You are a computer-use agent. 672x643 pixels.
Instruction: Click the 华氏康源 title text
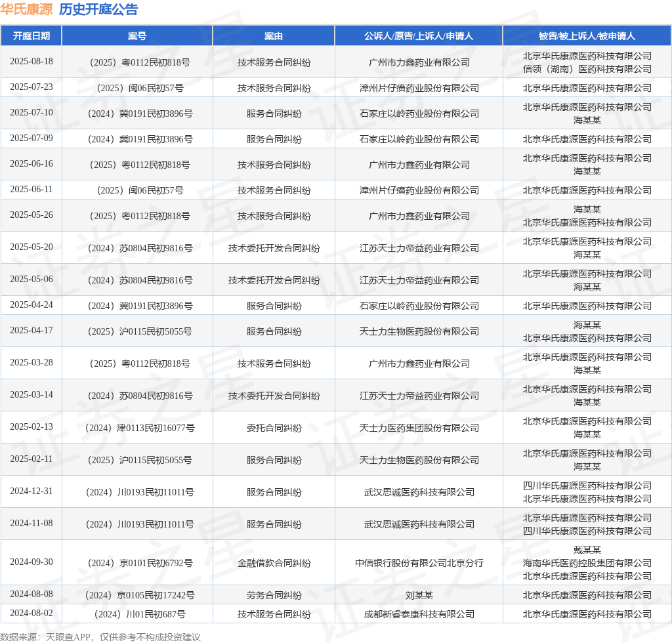tap(26, 9)
